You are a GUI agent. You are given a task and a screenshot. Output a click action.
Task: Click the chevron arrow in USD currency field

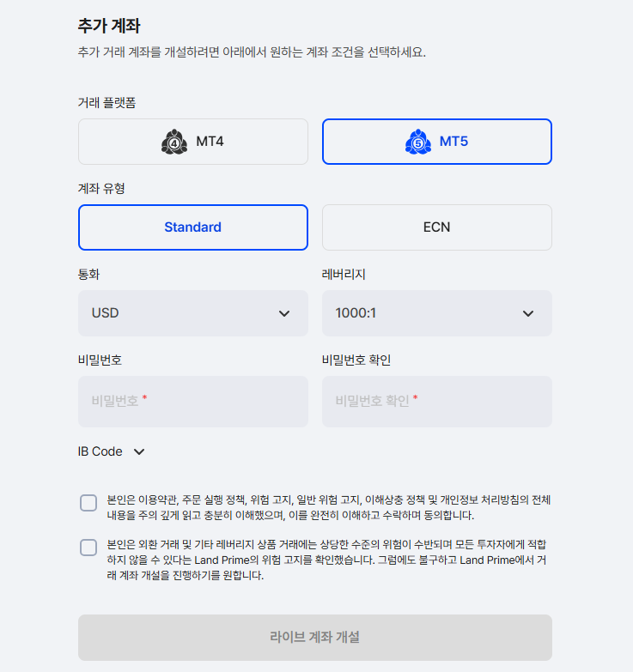click(284, 314)
